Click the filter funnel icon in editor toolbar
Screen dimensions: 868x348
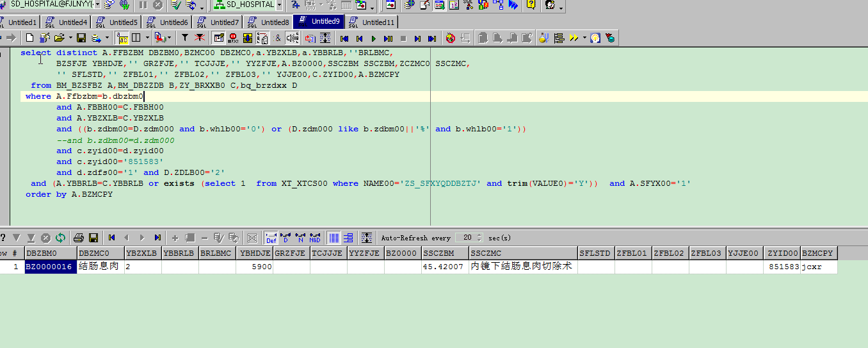pyautogui.click(x=185, y=38)
